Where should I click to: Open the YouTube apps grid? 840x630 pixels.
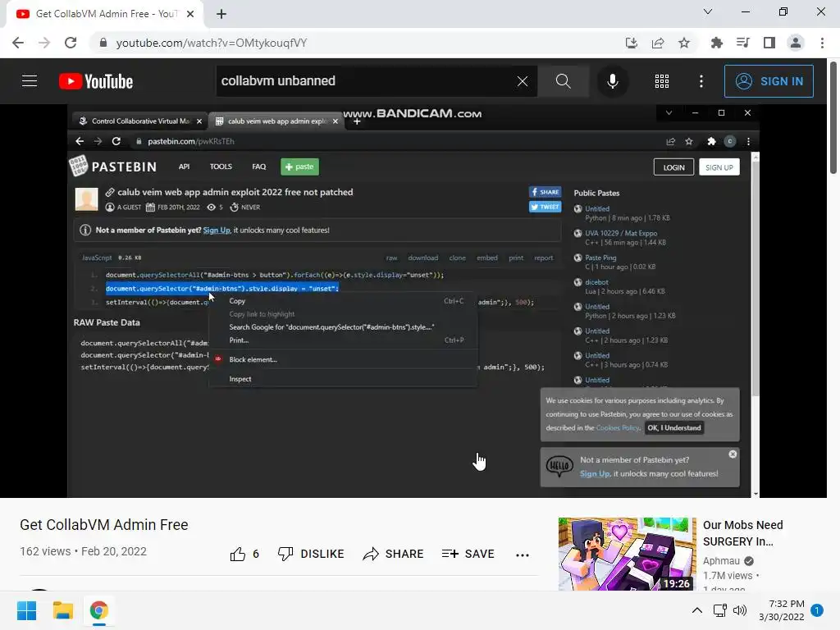coord(662,81)
